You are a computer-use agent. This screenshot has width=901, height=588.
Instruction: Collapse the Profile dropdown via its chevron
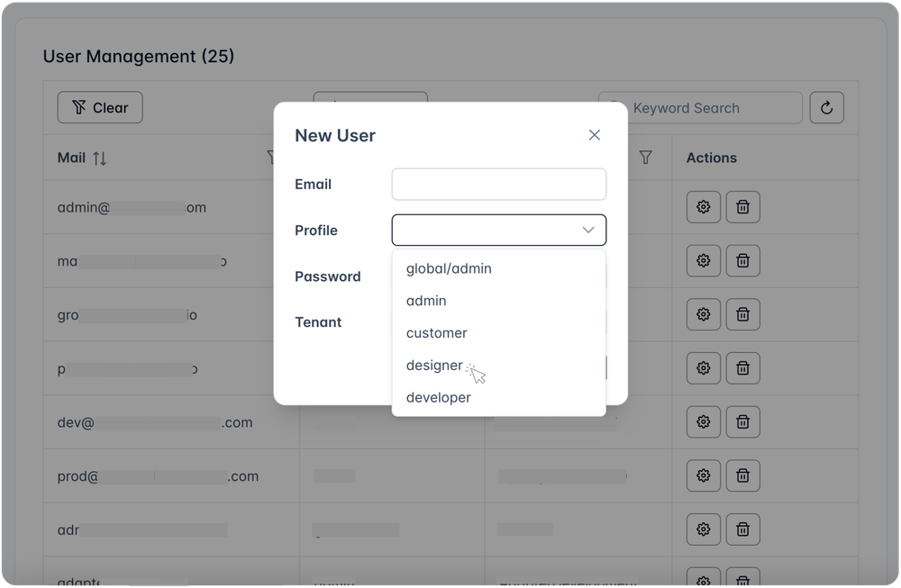[587, 230]
